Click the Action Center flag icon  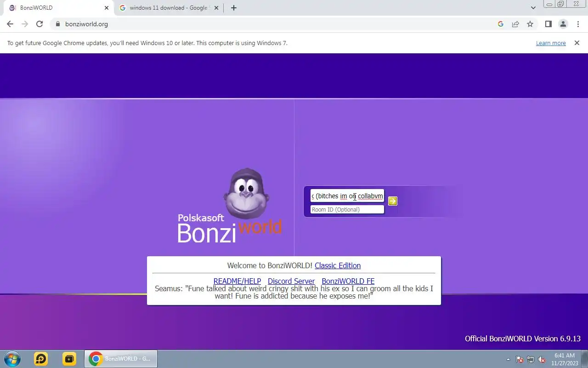[520, 359]
